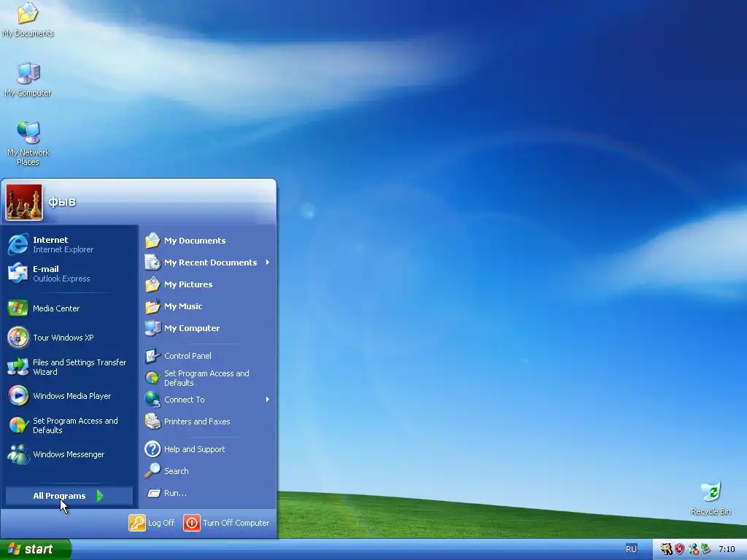Click the red security shield tray icon

[679, 549]
